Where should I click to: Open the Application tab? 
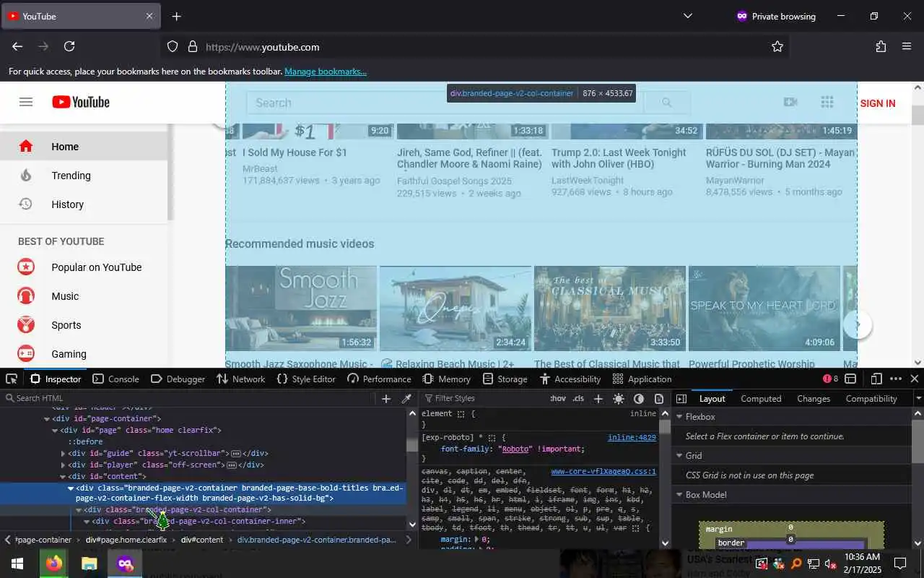click(x=642, y=379)
